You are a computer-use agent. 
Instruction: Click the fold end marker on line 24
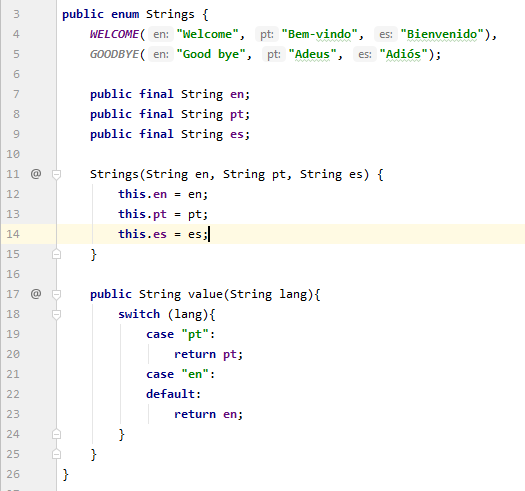pos(56,434)
